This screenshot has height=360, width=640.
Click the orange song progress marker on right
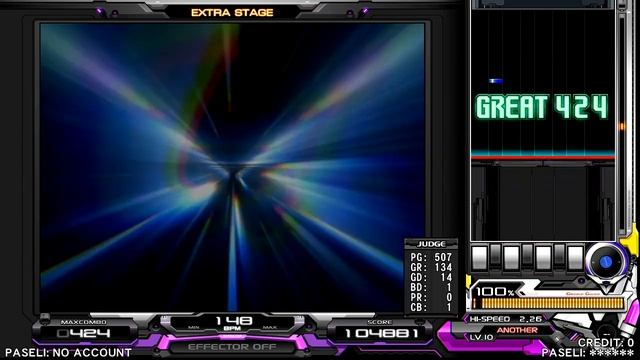(622, 127)
